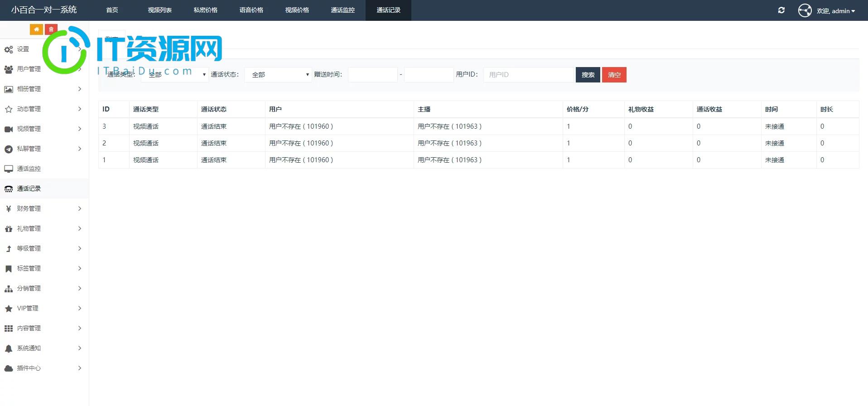The image size is (868, 406).
Task: Expand the VIP管理 chevron
Action: point(80,308)
